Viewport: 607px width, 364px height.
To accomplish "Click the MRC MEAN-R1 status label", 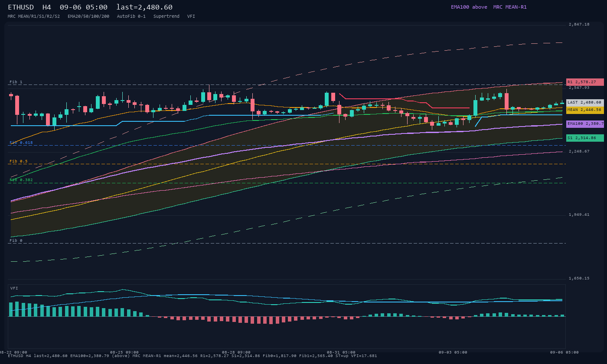I will [x=510, y=7].
